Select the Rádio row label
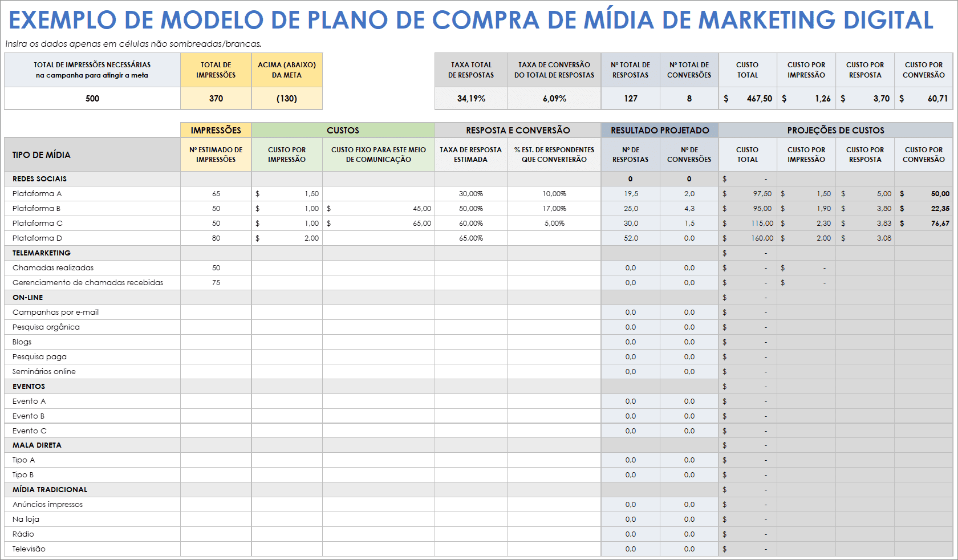The width and height of the screenshot is (958, 560). pos(23,534)
